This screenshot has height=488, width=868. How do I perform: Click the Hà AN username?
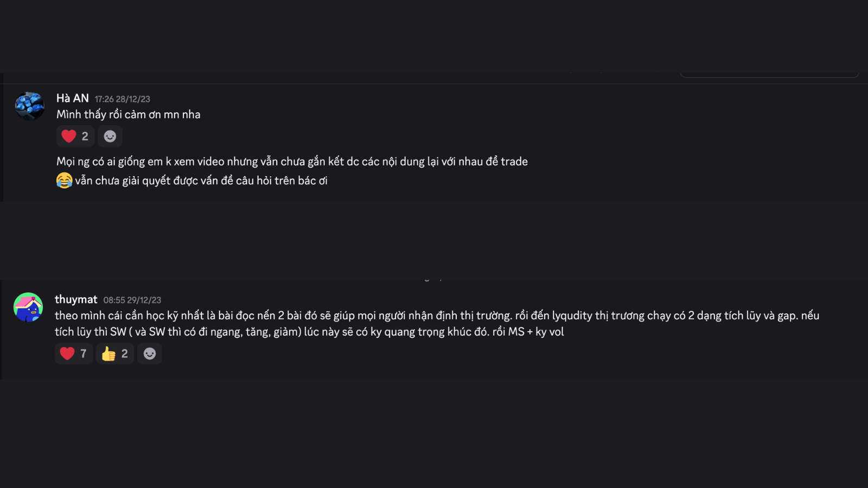(72, 98)
